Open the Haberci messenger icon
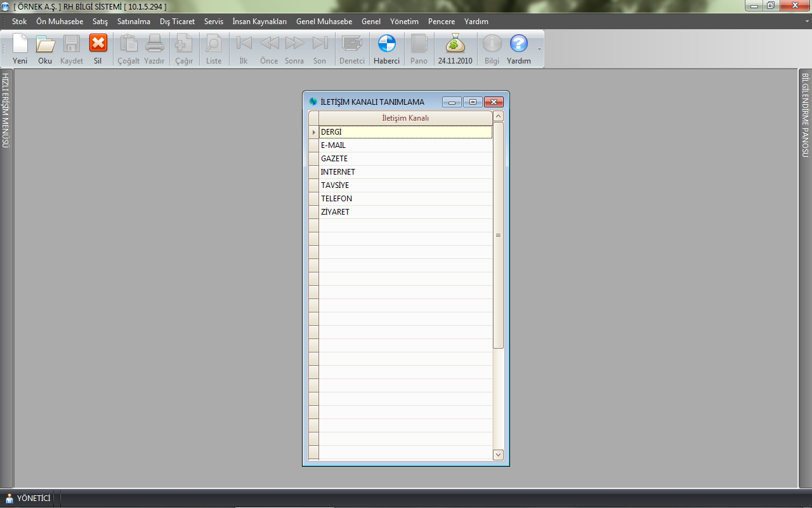The width and height of the screenshot is (812, 508). pos(386,44)
